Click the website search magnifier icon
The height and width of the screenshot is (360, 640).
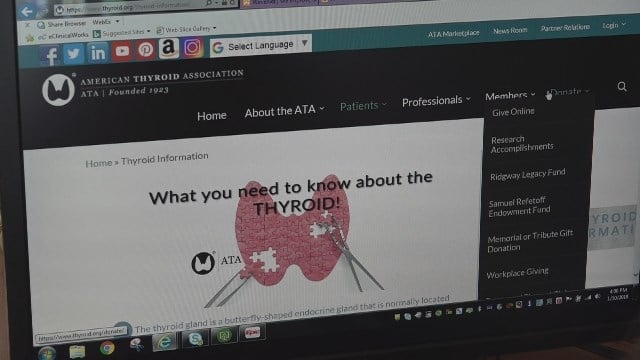click(x=622, y=86)
